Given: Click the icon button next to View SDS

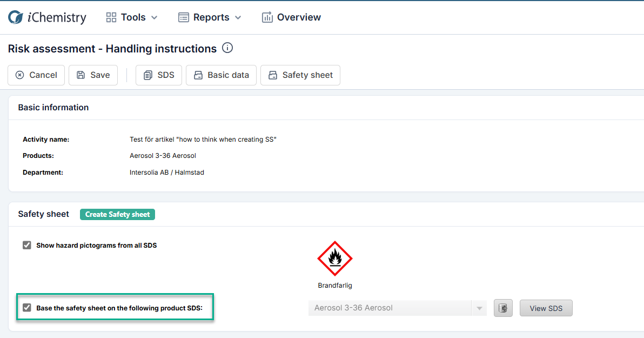Looking at the screenshot, I should click(503, 308).
